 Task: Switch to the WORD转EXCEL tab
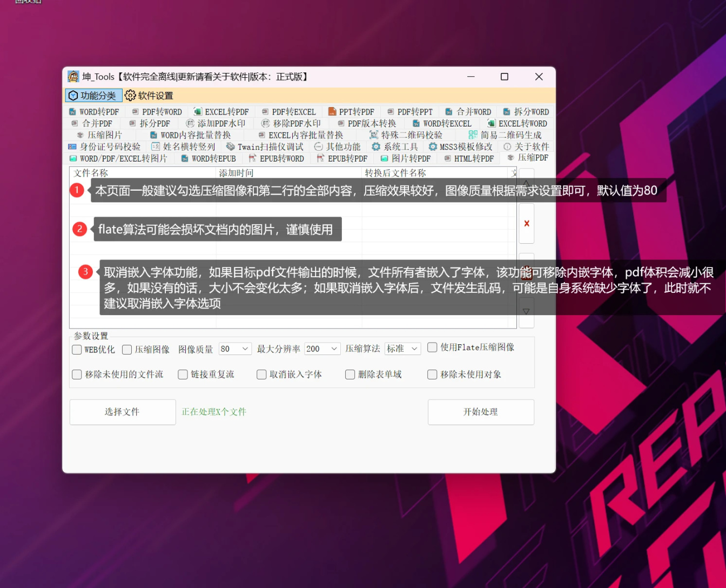click(442, 123)
